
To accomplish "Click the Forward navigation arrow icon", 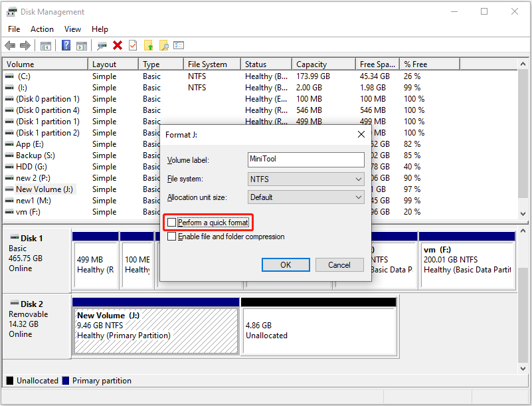I will (x=25, y=45).
